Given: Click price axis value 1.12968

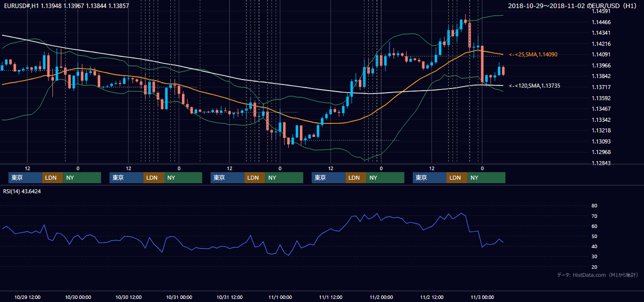Looking at the screenshot, I should [601, 152].
